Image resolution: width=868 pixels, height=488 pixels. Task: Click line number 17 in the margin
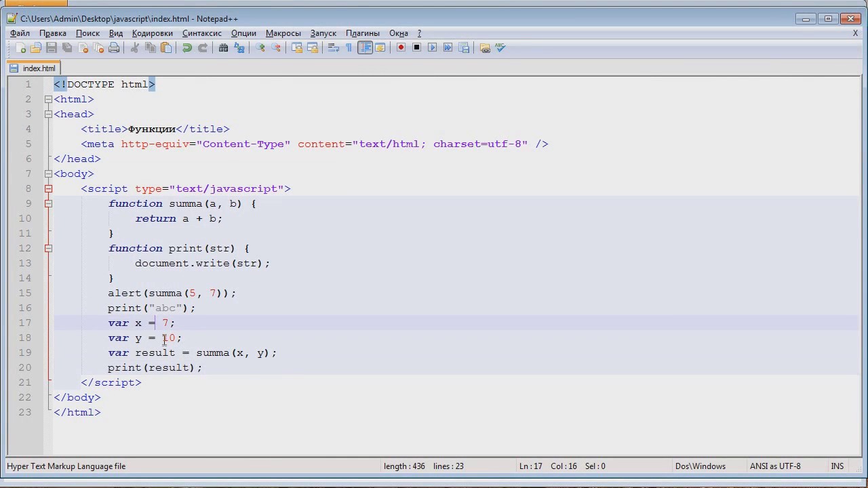(x=25, y=323)
